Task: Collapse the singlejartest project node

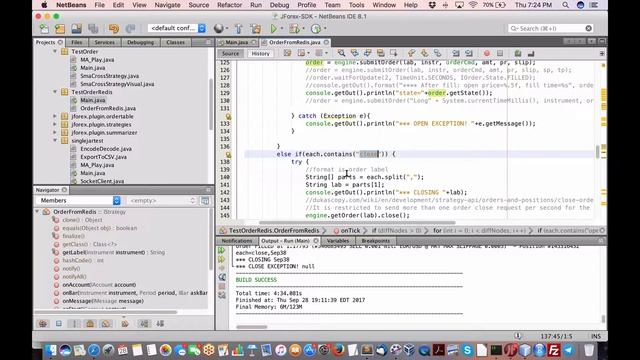Action: pos(55,140)
